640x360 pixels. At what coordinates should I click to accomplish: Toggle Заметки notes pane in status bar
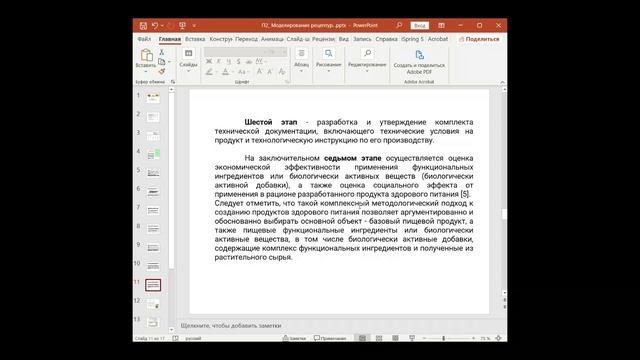click(x=294, y=338)
